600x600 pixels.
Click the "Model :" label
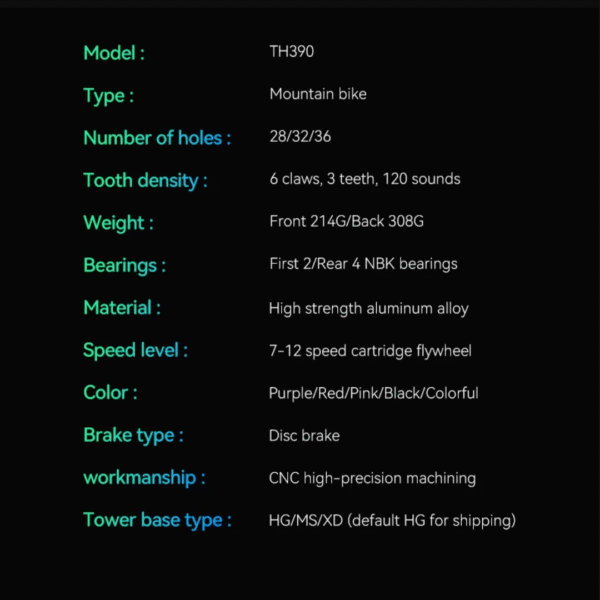[x=114, y=53]
